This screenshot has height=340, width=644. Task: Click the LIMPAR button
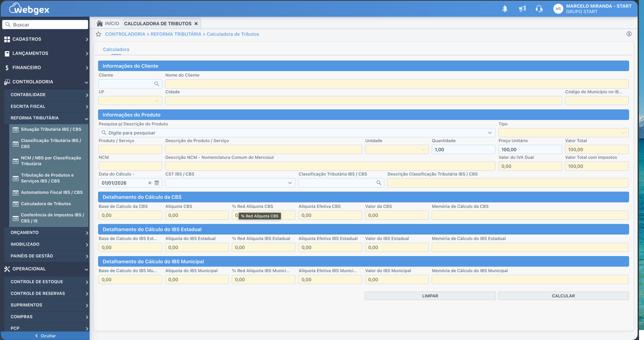click(x=430, y=296)
